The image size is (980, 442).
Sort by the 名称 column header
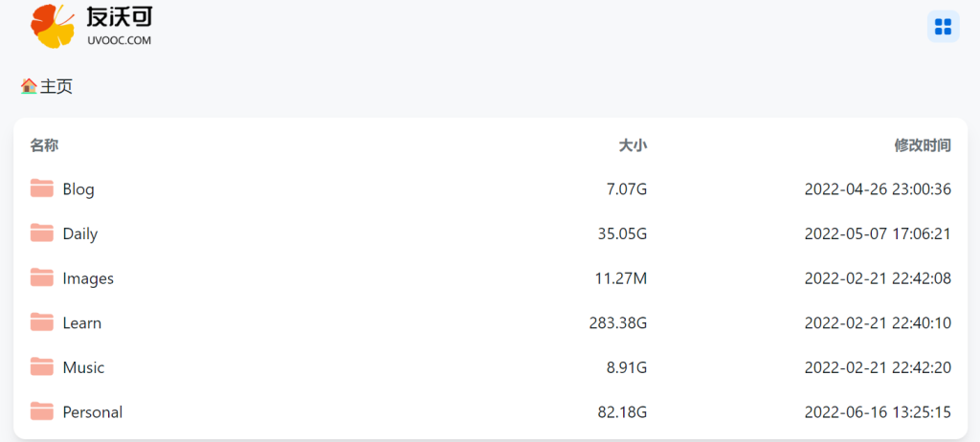point(44,145)
